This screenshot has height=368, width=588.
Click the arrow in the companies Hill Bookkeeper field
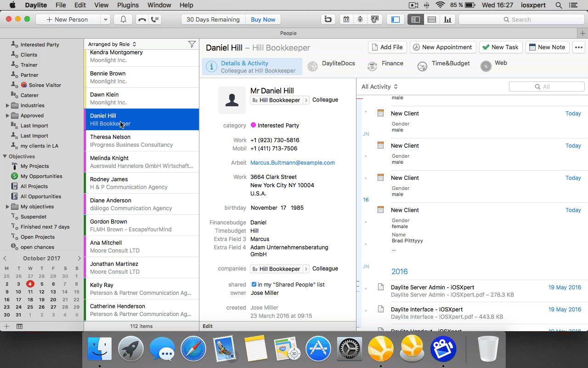306,269
